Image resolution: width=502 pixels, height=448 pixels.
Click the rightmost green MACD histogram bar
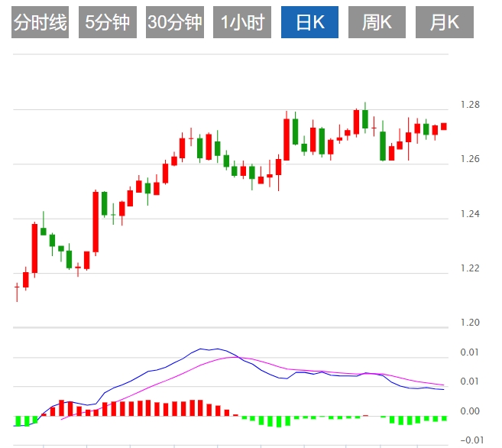click(444, 418)
